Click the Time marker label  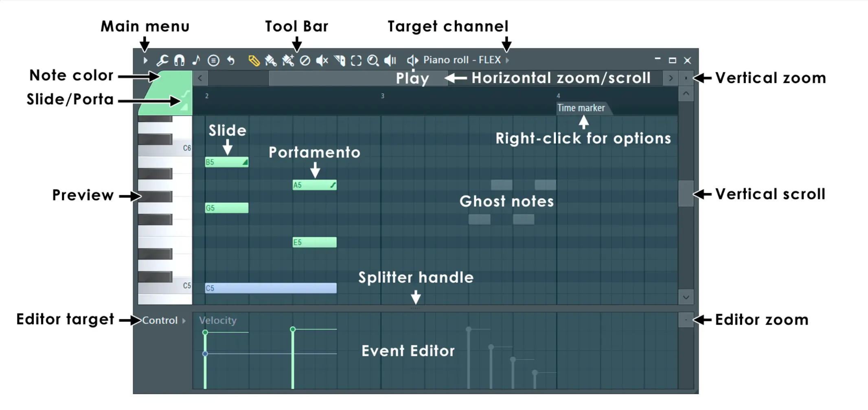pos(581,108)
